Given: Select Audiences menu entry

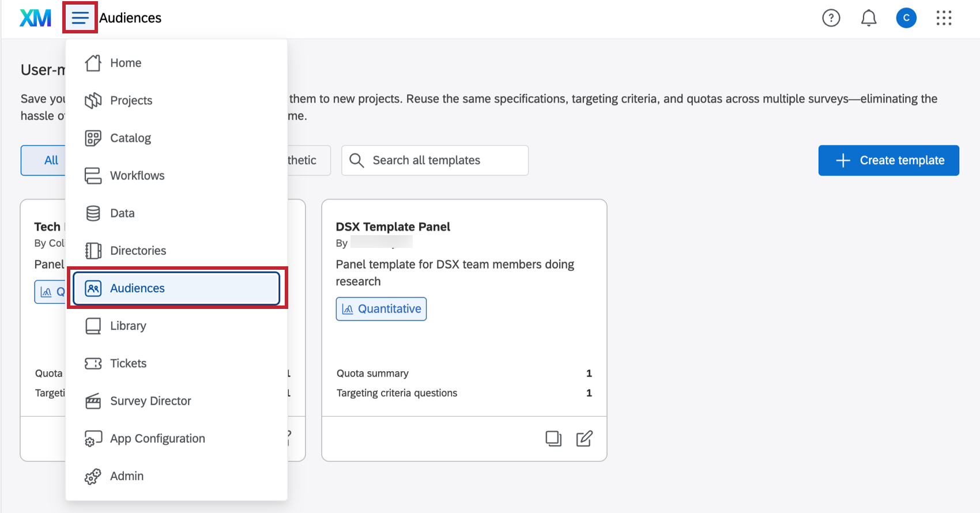Looking at the screenshot, I should [176, 288].
